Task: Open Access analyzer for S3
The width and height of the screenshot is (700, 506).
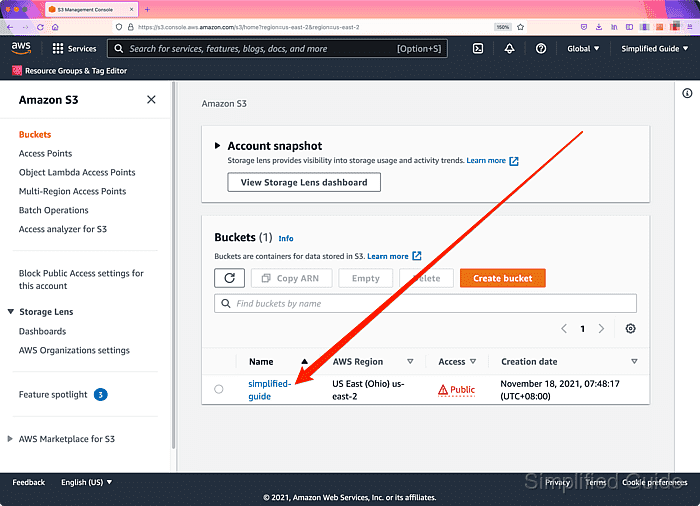Action: (62, 229)
